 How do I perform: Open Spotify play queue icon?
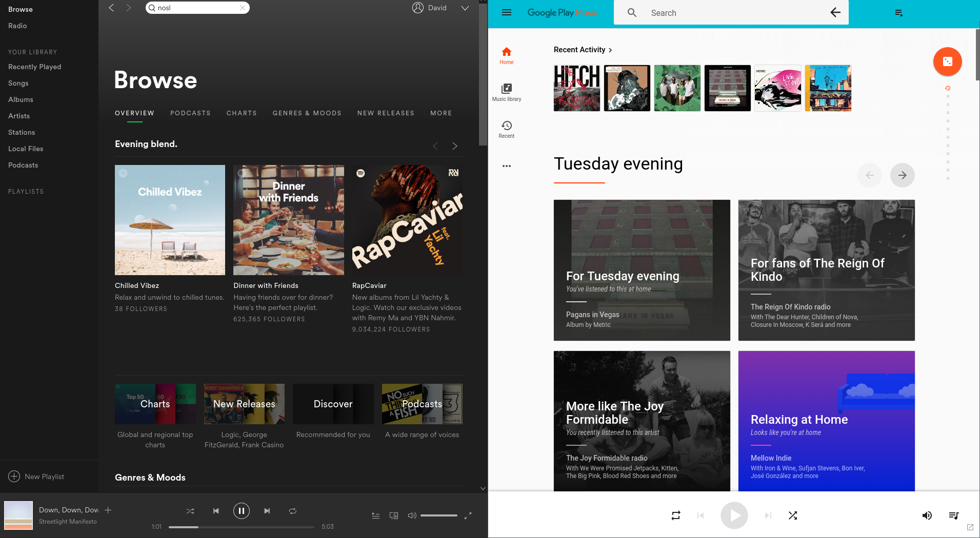pos(376,515)
